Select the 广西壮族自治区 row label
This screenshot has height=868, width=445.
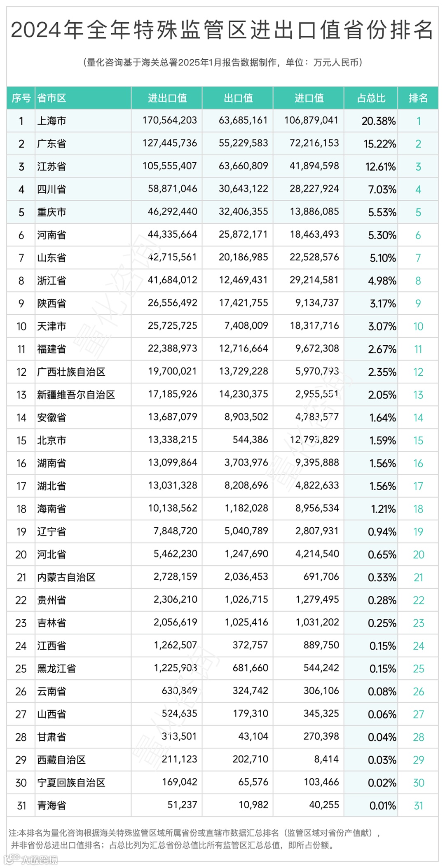71,372
